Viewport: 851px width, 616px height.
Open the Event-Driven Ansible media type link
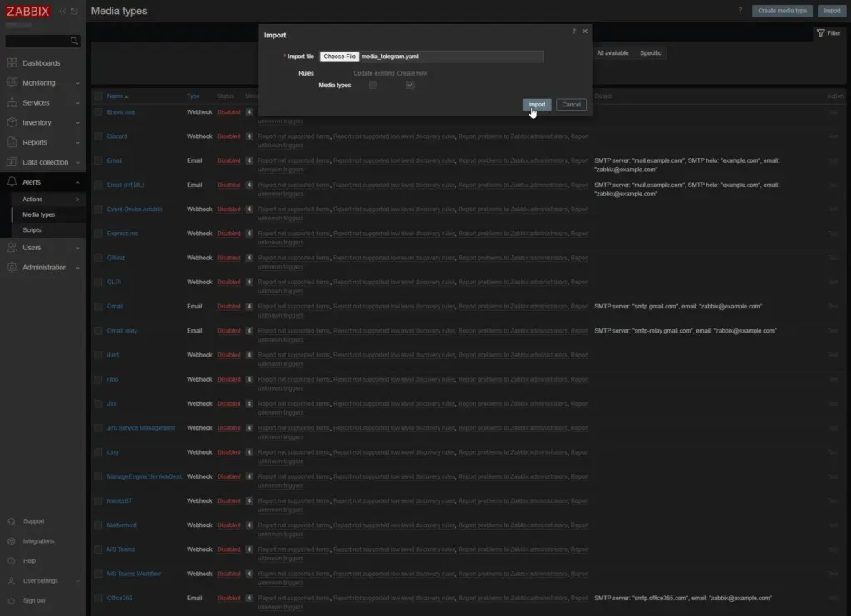(x=135, y=209)
